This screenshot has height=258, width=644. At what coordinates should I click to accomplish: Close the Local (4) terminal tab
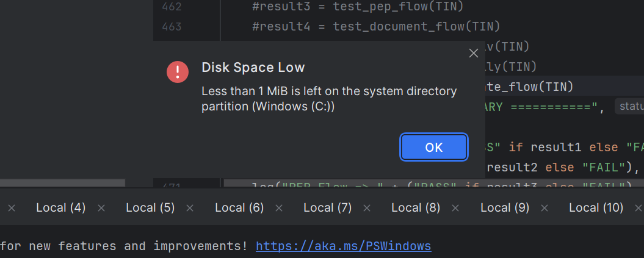pos(101,209)
